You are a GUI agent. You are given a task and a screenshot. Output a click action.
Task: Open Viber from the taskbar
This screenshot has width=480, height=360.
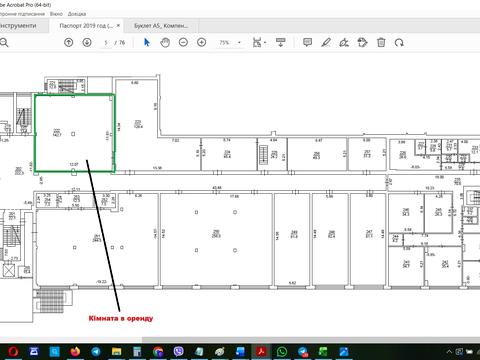pyautogui.click(x=179, y=351)
